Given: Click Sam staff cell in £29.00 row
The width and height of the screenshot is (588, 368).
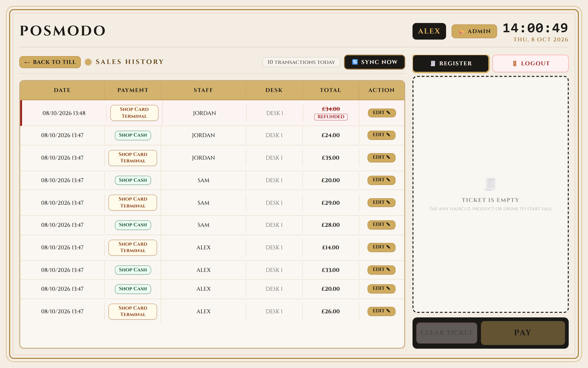Looking at the screenshot, I should coord(203,203).
